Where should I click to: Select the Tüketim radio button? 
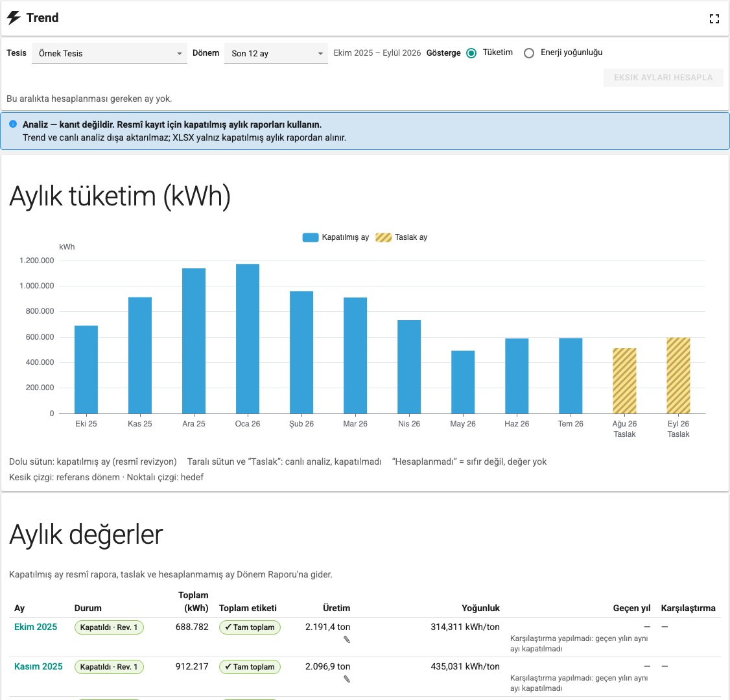(x=471, y=53)
